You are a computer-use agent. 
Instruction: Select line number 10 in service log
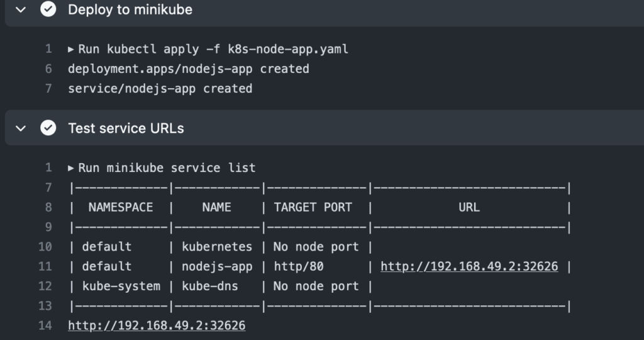pyautogui.click(x=45, y=247)
